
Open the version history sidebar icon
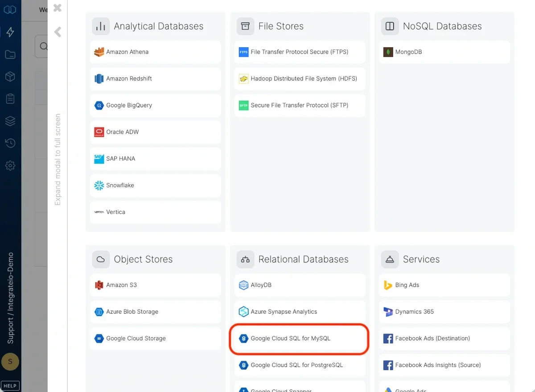click(x=10, y=143)
